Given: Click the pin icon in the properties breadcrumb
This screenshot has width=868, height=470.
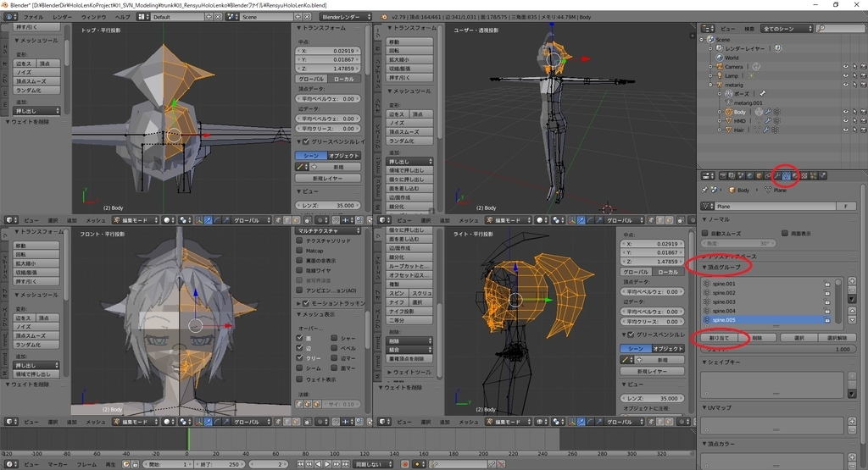Looking at the screenshot, I should pyautogui.click(x=704, y=190).
